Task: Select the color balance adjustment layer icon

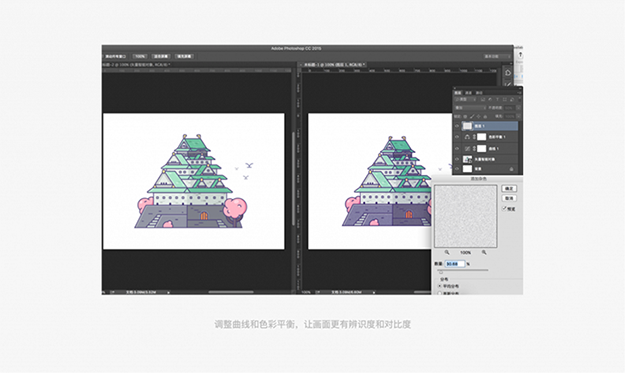Action: tap(467, 137)
